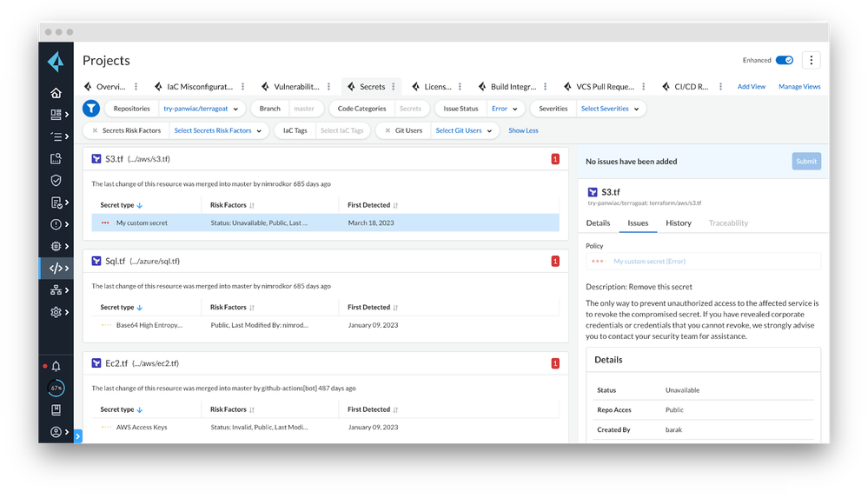The height and width of the screenshot is (498, 868).
Task: Open the Network hierarchy sidebar icon
Action: (x=56, y=290)
